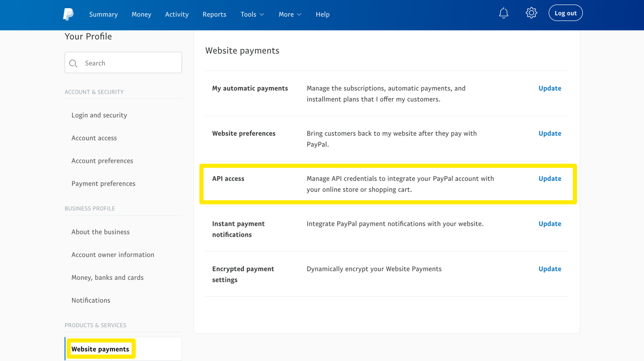
Task: Click the 'Manage API credentials' description text
Action: (x=400, y=184)
